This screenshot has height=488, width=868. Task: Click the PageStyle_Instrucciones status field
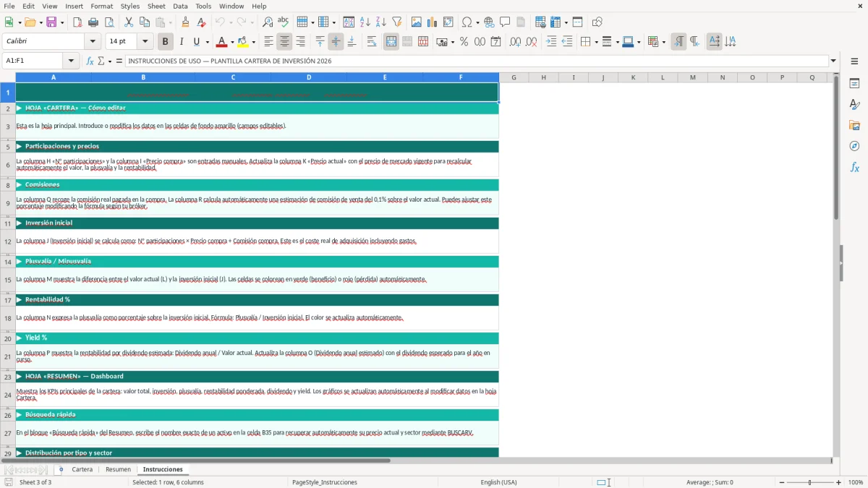click(325, 482)
